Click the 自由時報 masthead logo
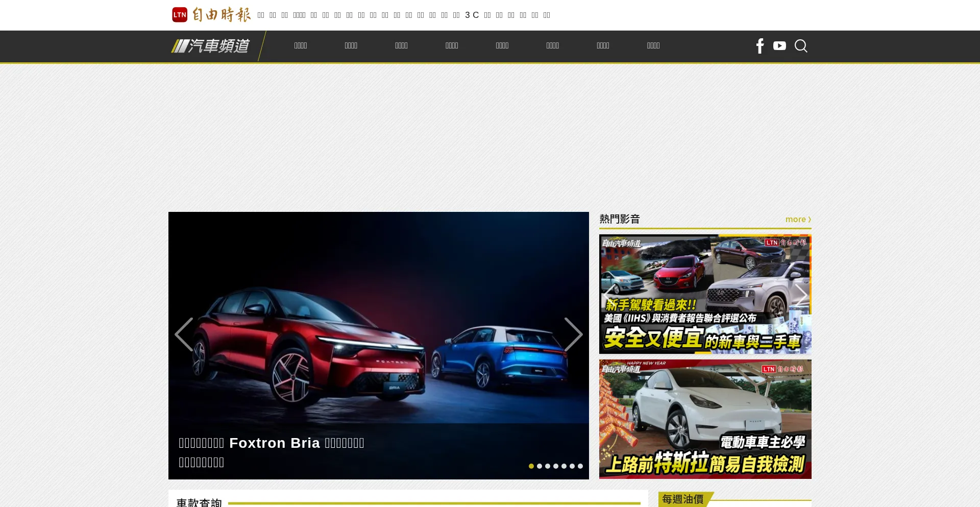 coord(222,15)
